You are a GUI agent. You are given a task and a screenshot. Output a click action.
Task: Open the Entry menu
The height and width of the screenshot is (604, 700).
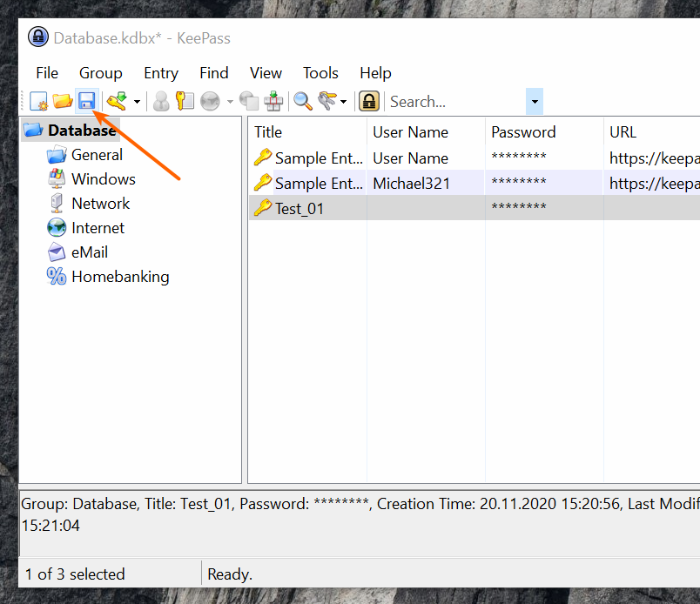click(161, 73)
